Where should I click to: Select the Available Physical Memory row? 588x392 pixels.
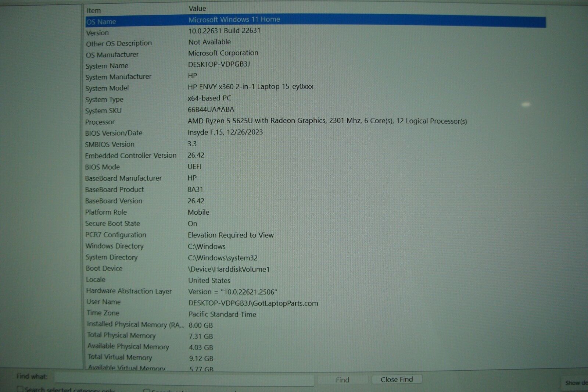pos(315,347)
